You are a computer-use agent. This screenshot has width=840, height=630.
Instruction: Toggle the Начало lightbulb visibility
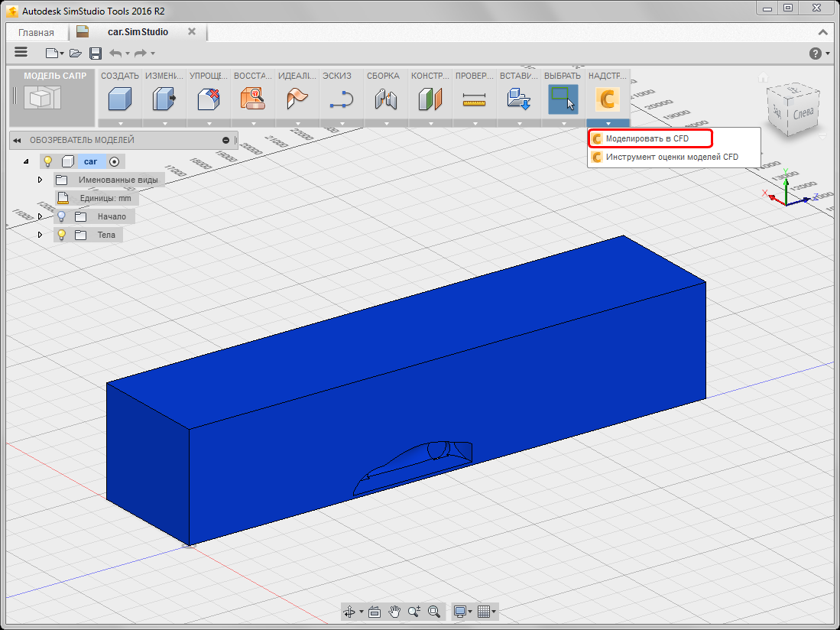click(62, 216)
